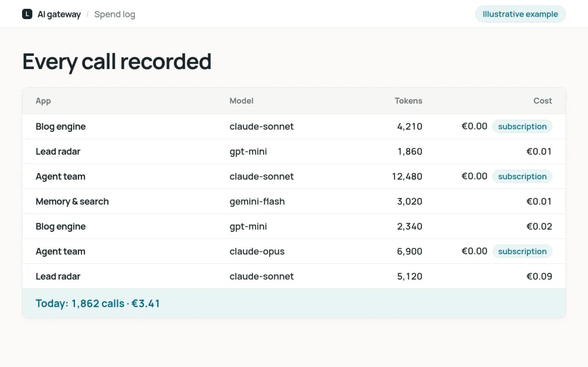This screenshot has height=367, width=588.
Task: Click €0.00 cost in the 12,480 tokens row
Action: pos(474,176)
